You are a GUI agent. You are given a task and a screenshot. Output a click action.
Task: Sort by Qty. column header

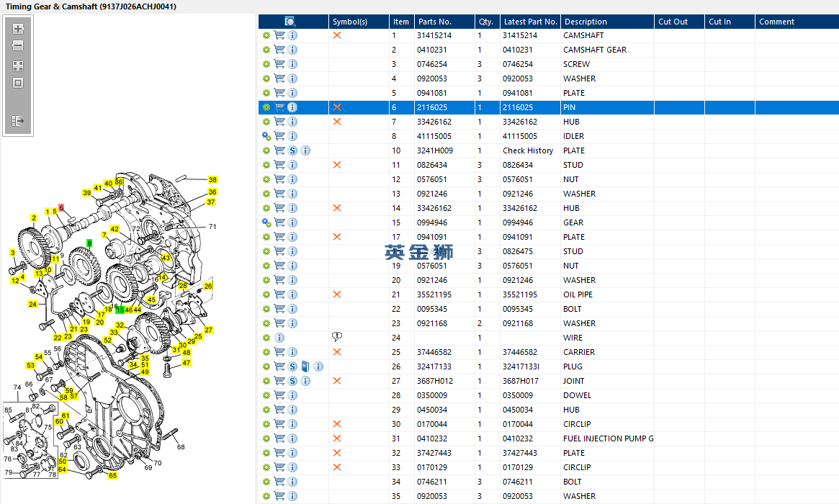(487, 22)
